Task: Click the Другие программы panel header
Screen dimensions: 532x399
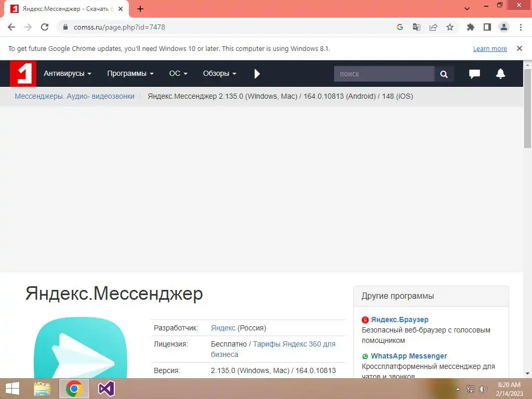Action: (431, 296)
